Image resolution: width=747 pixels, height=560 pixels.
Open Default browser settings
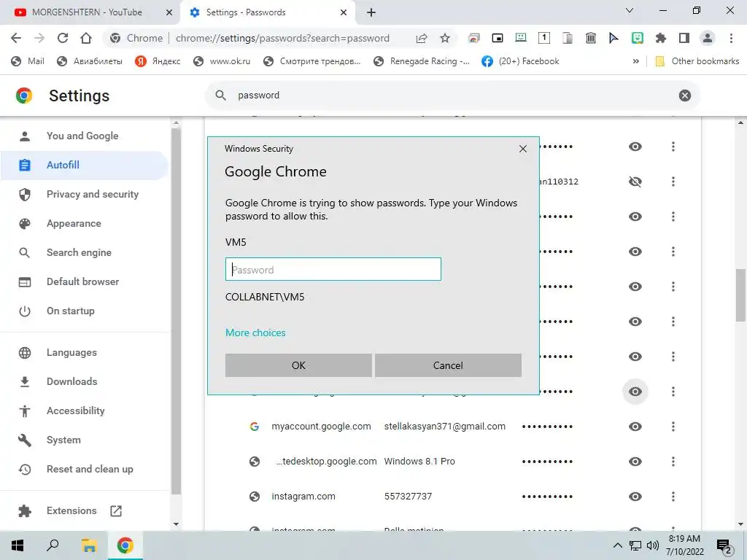tap(83, 281)
